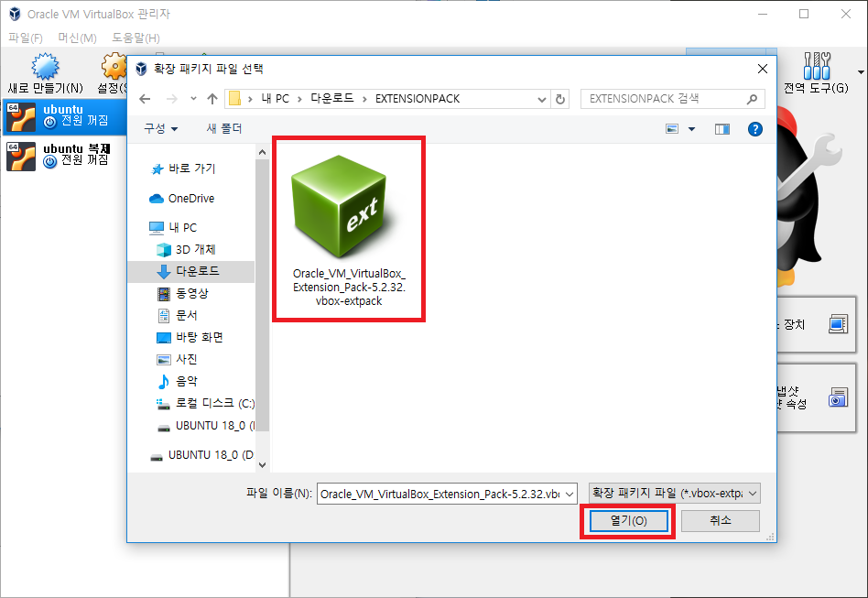This screenshot has height=598, width=868.
Task: Select the ubuntu 복제 virtual machine
Action: point(64,156)
